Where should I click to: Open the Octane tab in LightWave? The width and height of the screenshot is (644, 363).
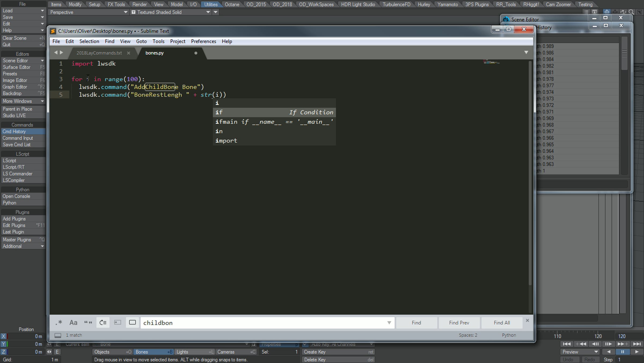pyautogui.click(x=232, y=4)
